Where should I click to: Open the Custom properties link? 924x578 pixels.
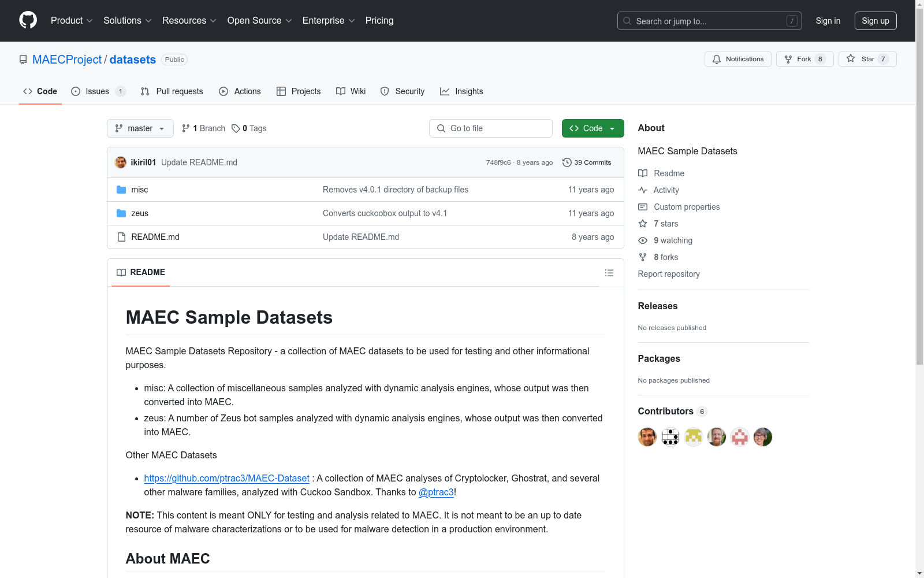(679, 207)
